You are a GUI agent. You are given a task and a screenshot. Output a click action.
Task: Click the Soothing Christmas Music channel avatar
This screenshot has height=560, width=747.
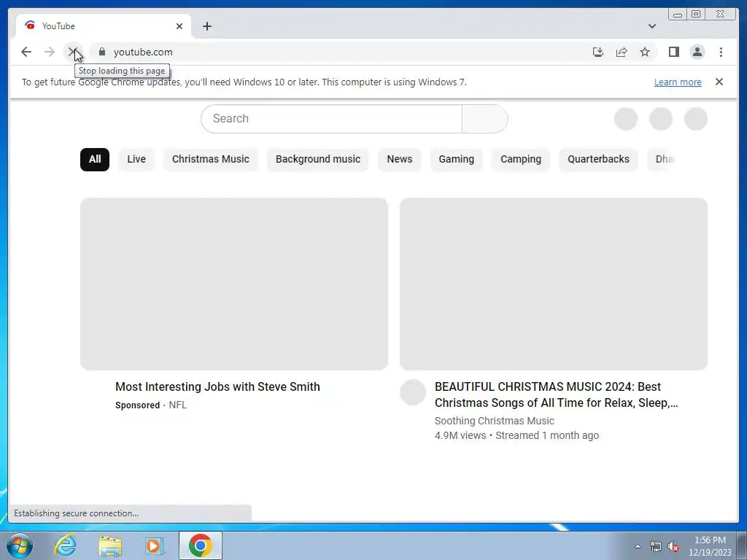click(413, 392)
